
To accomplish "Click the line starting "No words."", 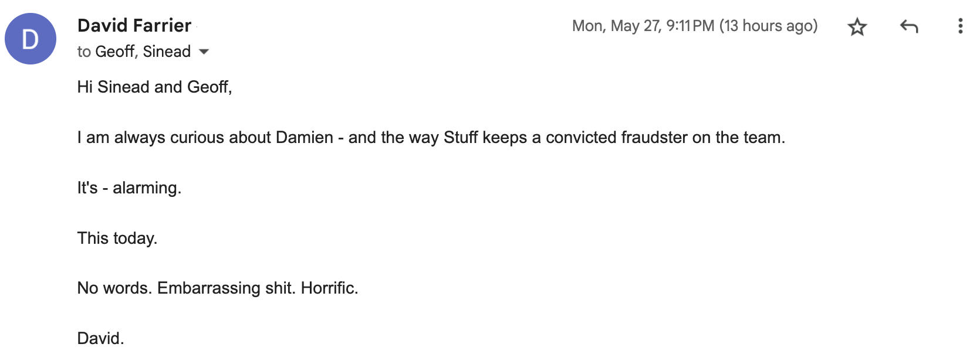I will [218, 288].
